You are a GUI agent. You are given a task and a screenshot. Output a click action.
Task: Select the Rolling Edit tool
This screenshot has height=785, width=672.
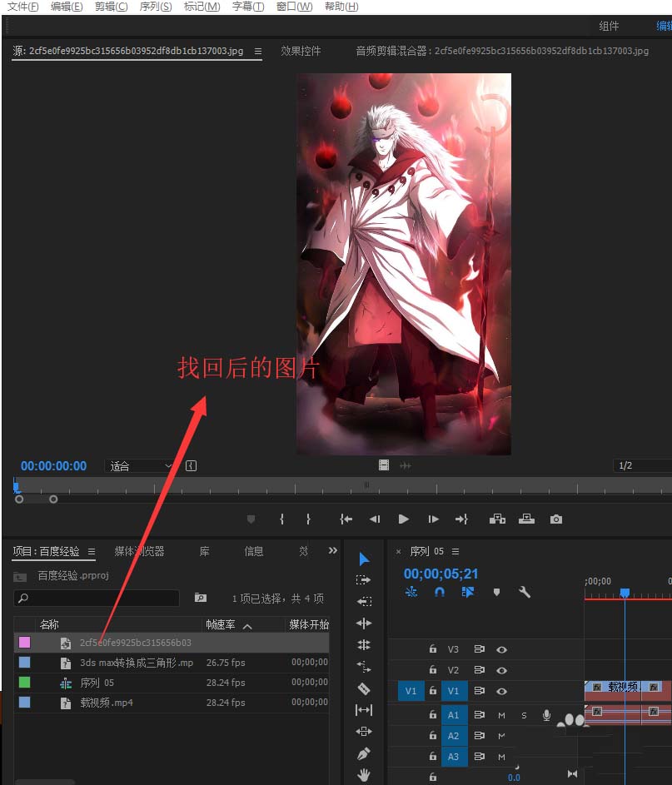(364, 644)
